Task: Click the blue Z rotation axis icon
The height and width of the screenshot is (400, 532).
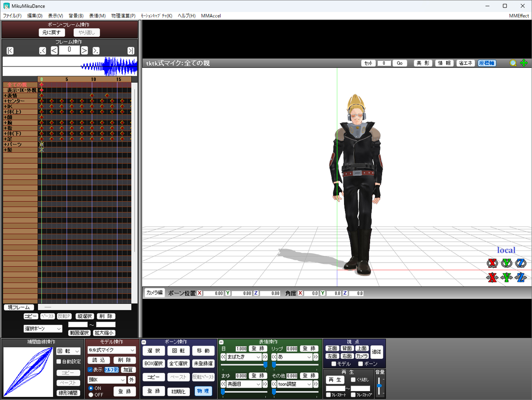Action: (520, 263)
